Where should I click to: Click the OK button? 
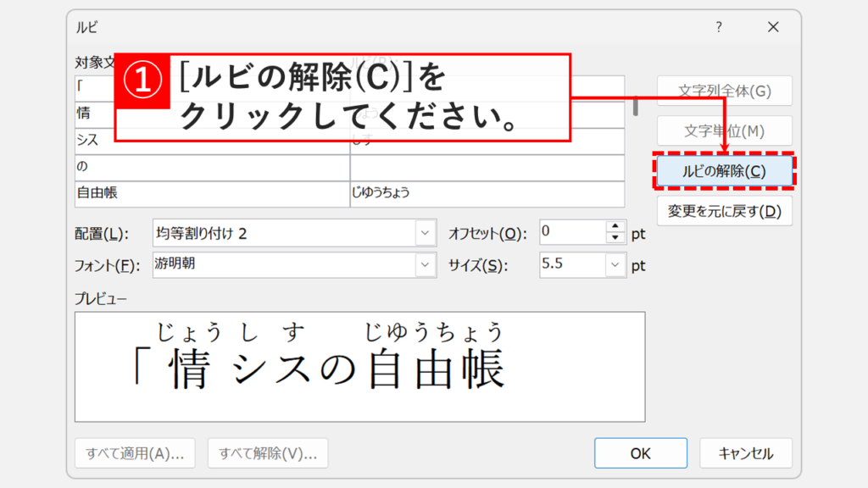(x=640, y=452)
